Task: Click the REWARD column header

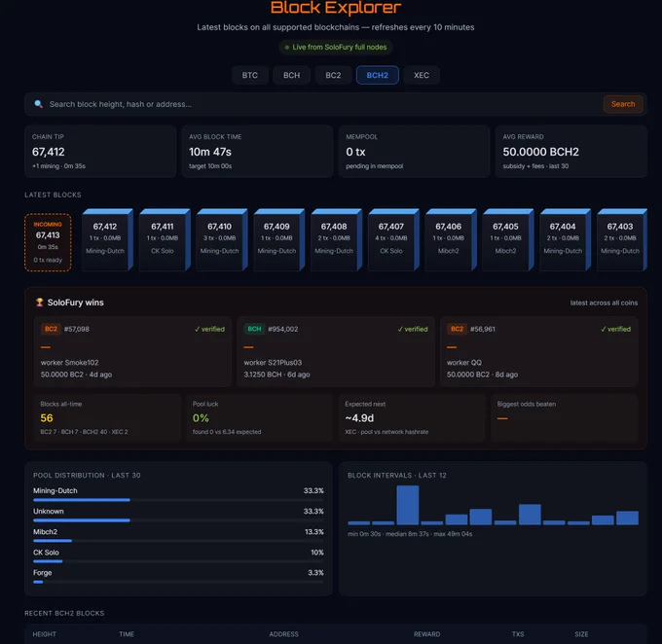Action: click(x=426, y=634)
